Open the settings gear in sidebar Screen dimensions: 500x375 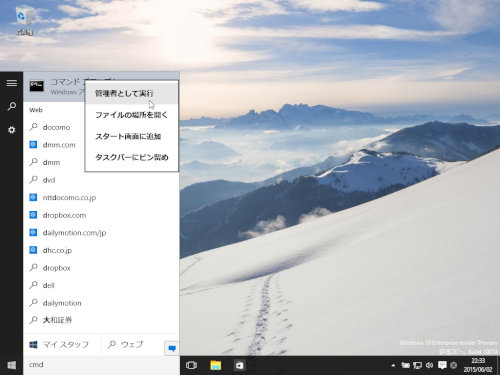point(12,130)
